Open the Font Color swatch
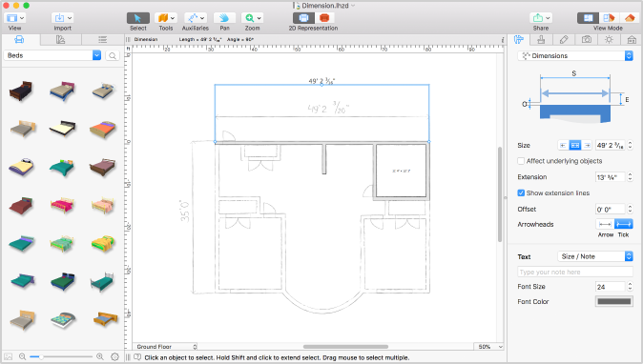 (x=613, y=301)
